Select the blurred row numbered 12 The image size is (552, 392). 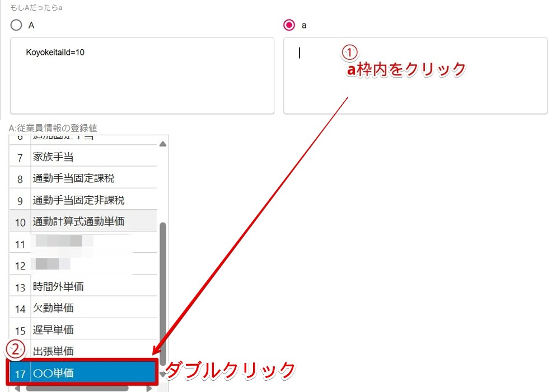click(x=83, y=264)
